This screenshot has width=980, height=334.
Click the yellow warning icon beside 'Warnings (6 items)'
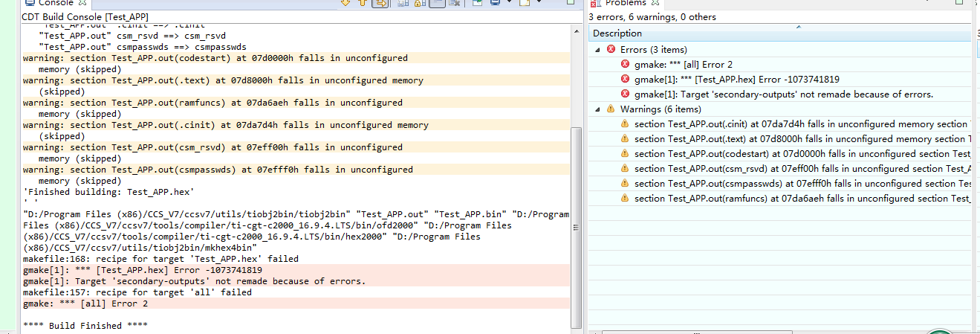point(611,109)
